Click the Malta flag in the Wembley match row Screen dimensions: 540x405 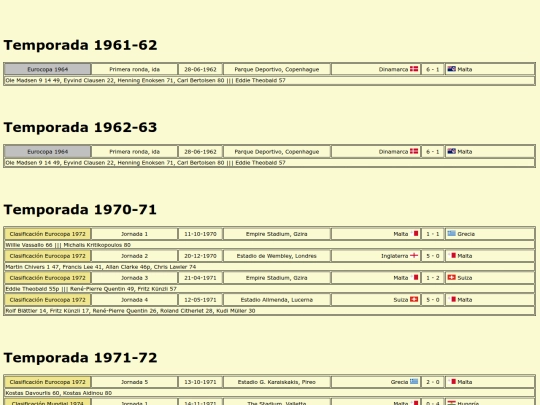click(451, 256)
